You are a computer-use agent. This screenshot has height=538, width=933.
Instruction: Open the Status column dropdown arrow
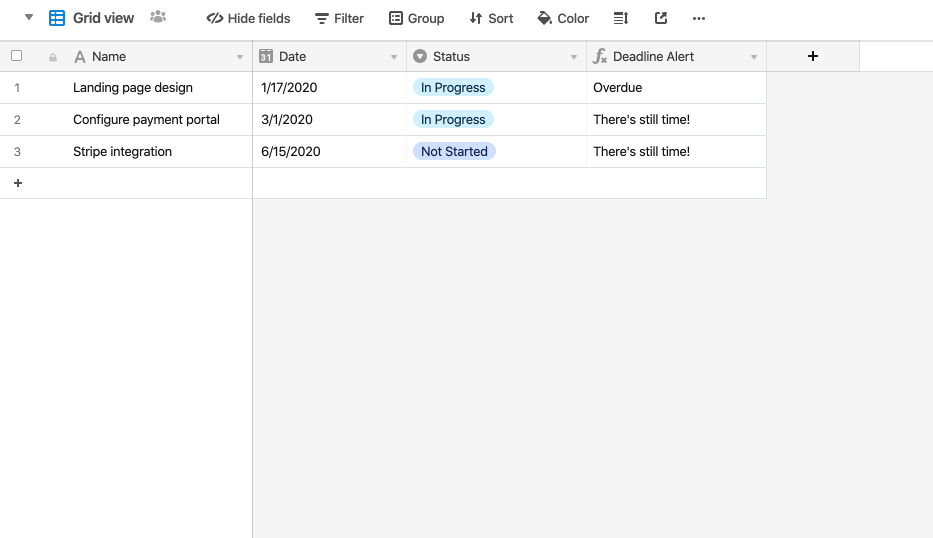574,57
